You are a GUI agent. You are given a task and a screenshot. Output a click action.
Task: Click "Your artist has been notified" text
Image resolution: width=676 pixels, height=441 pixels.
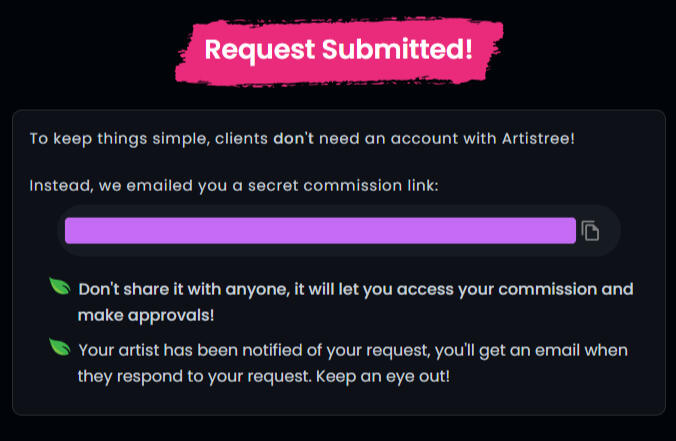click(186, 350)
